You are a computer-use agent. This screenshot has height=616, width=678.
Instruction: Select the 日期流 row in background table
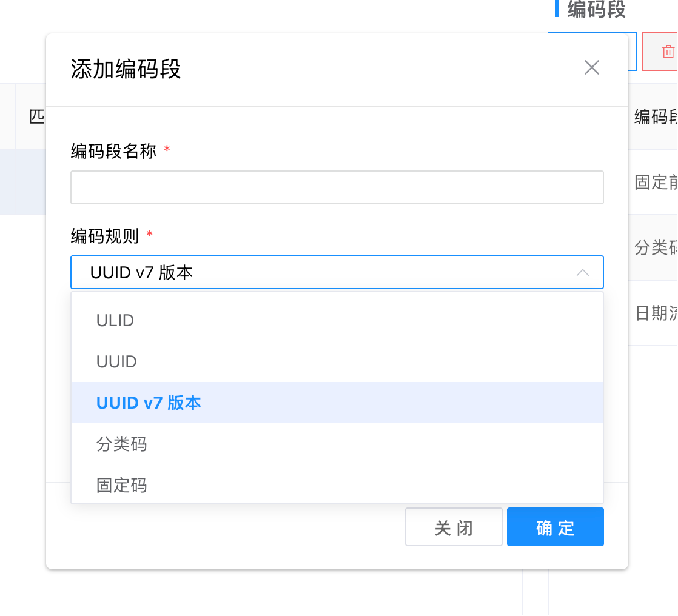(x=656, y=313)
